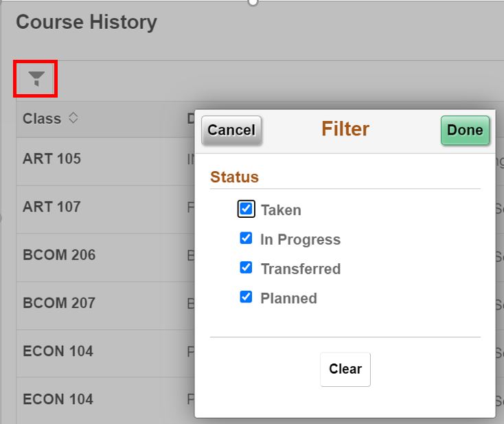504x424 pixels.
Task: Click the Clear button
Action: [345, 369]
